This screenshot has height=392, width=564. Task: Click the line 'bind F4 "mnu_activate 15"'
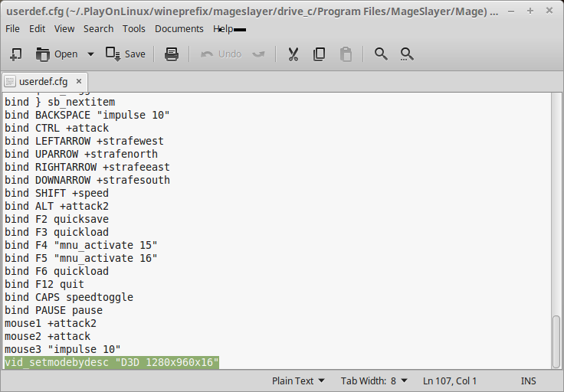tap(81, 245)
